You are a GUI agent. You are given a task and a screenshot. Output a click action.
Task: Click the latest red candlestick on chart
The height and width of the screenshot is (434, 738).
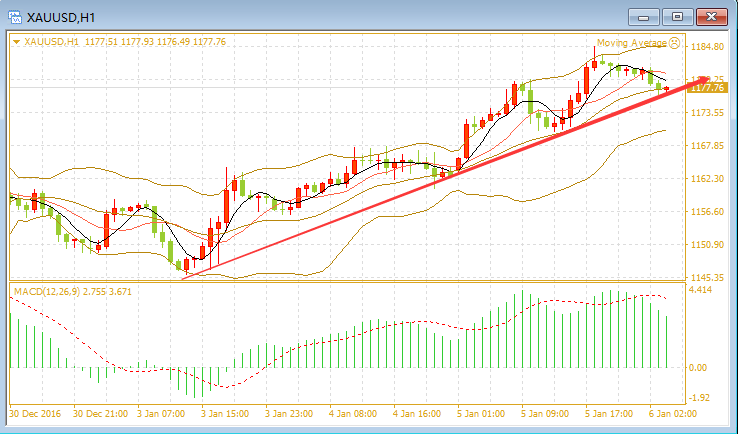666,89
